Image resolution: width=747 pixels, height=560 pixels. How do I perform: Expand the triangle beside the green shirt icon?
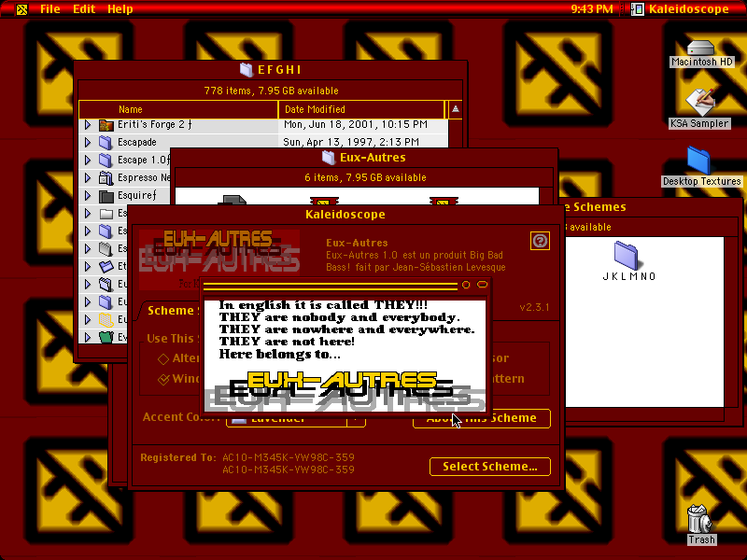tap(88, 337)
